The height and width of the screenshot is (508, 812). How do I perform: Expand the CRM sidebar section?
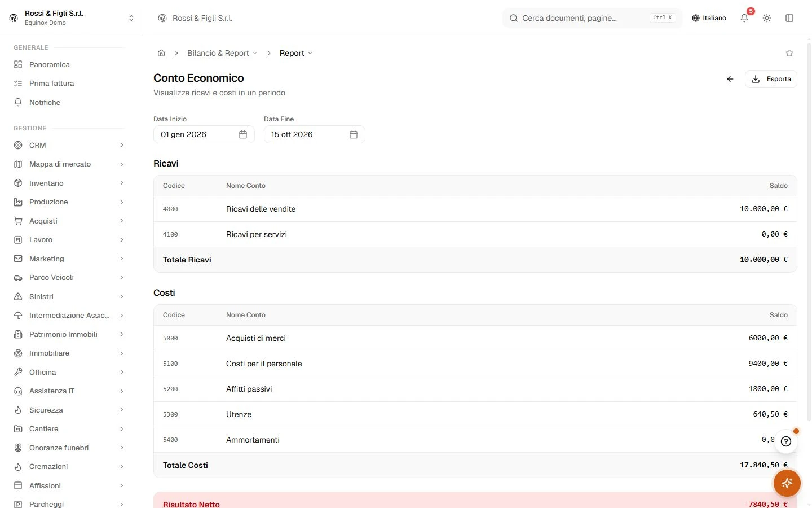click(69, 145)
